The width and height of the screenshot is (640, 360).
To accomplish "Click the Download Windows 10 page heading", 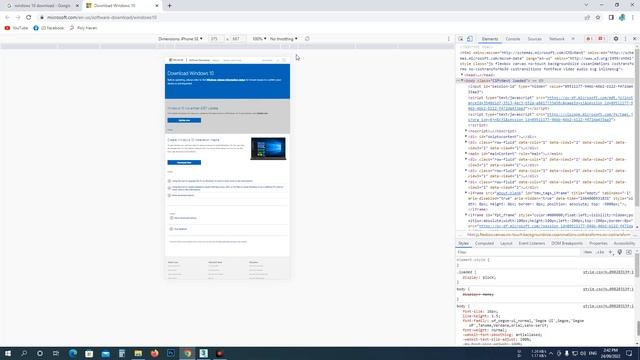I will (191, 73).
